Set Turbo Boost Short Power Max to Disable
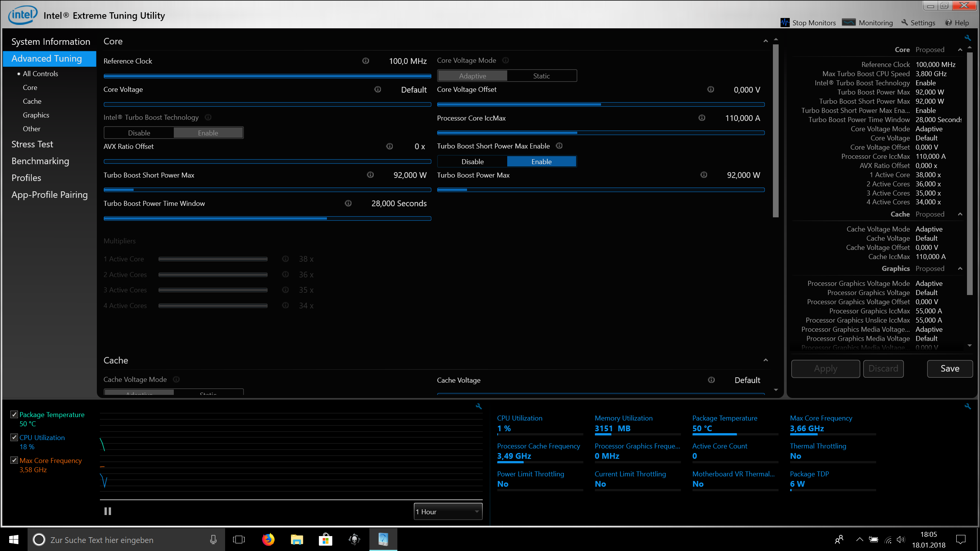The width and height of the screenshot is (980, 551). (472, 161)
